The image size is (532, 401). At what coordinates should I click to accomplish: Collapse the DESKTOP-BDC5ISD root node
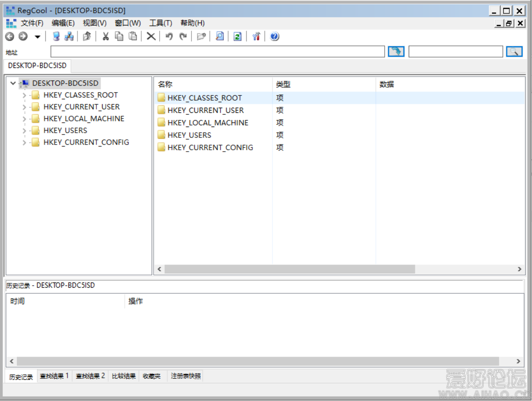pyautogui.click(x=13, y=84)
